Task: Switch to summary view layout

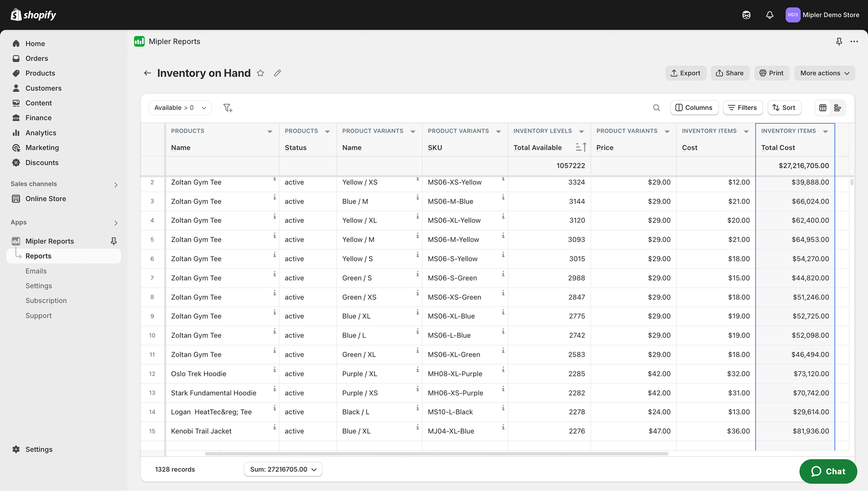Action: point(838,107)
